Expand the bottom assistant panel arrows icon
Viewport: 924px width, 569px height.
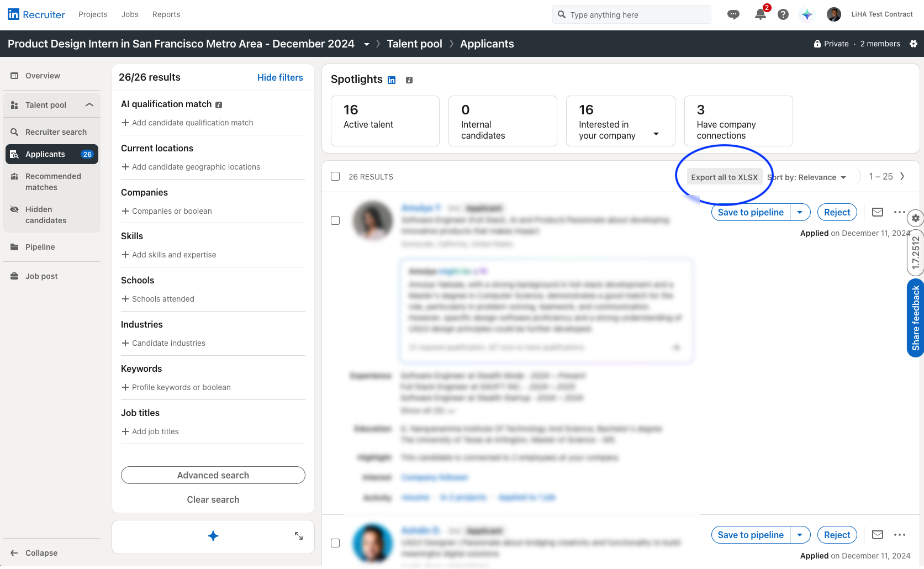click(299, 536)
